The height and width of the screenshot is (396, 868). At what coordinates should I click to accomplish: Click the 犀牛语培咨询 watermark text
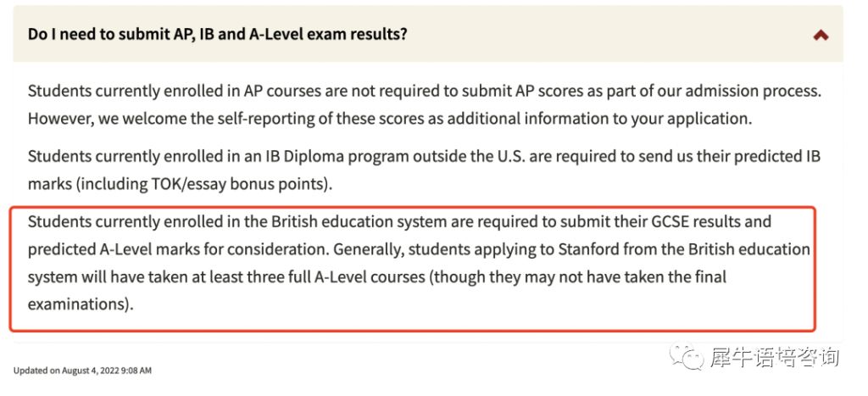click(775, 358)
